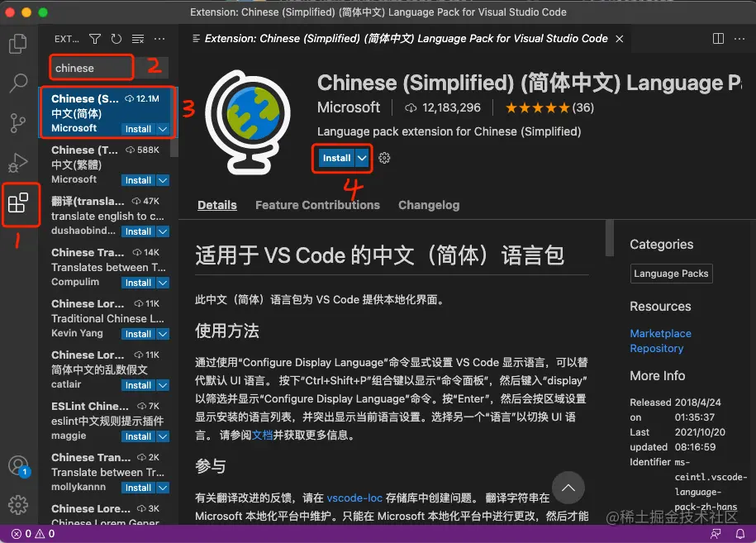The height and width of the screenshot is (543, 756).
Task: Open the Extensions view icon
Action: [18, 203]
